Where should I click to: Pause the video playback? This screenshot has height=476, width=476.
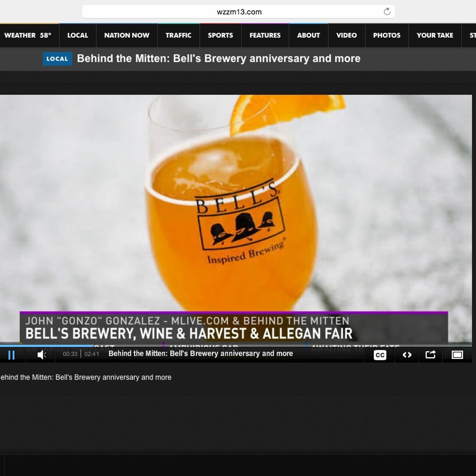click(x=12, y=355)
